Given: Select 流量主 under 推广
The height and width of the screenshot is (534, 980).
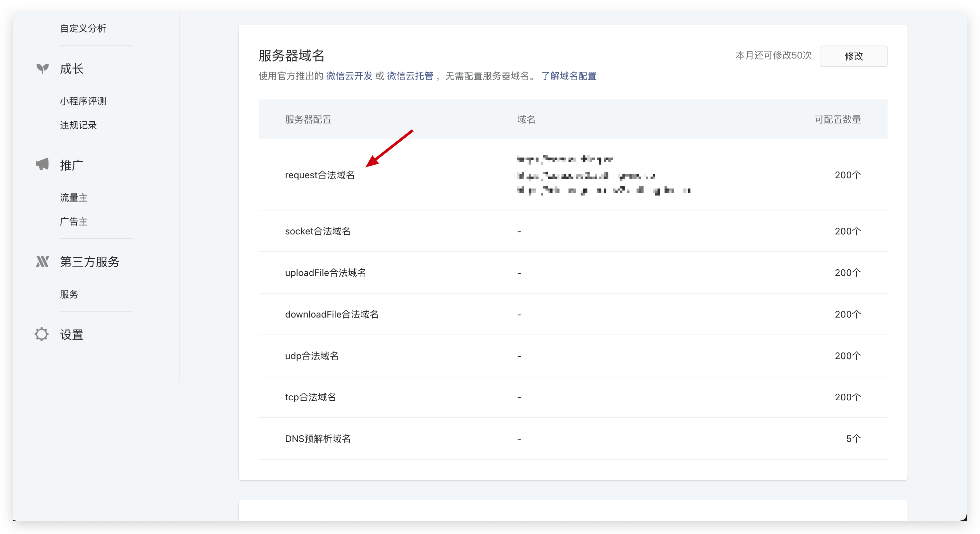Looking at the screenshot, I should (x=73, y=197).
